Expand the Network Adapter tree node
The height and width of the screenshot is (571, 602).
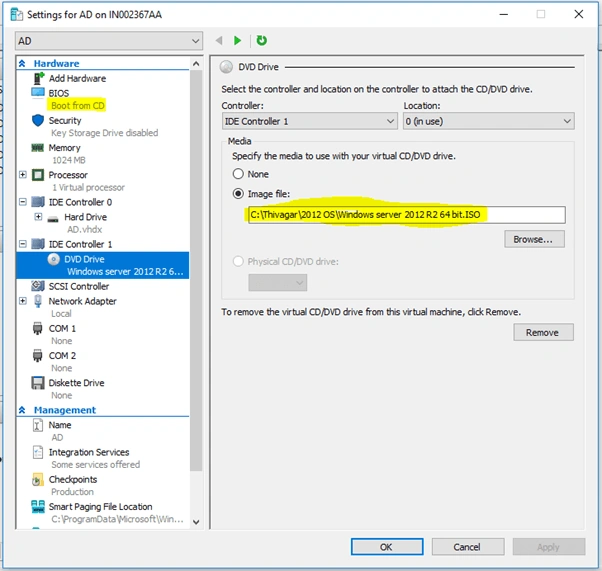pyautogui.click(x=23, y=301)
